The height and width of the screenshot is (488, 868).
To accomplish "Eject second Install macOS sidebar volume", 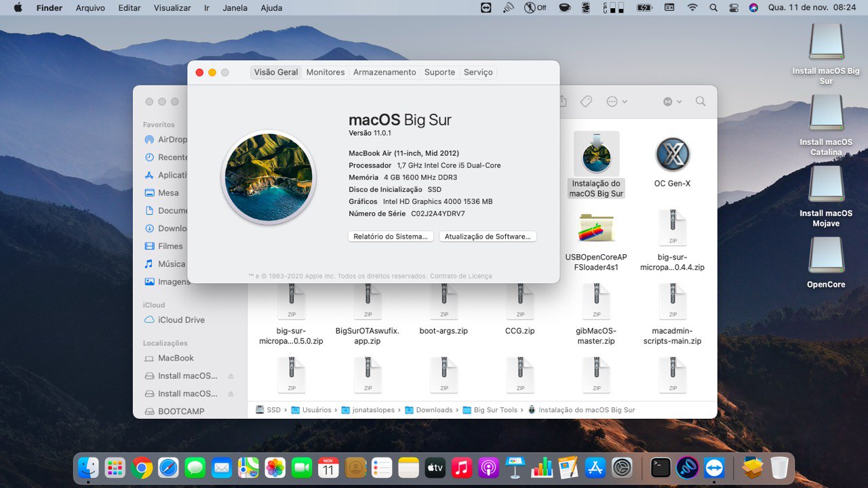I will (231, 394).
